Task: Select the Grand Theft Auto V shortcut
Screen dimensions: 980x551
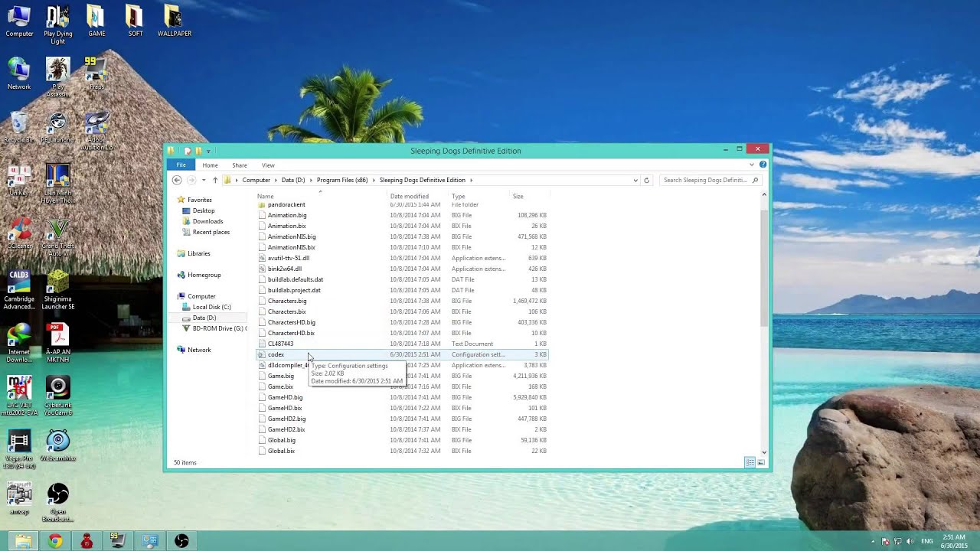Action: click(58, 238)
